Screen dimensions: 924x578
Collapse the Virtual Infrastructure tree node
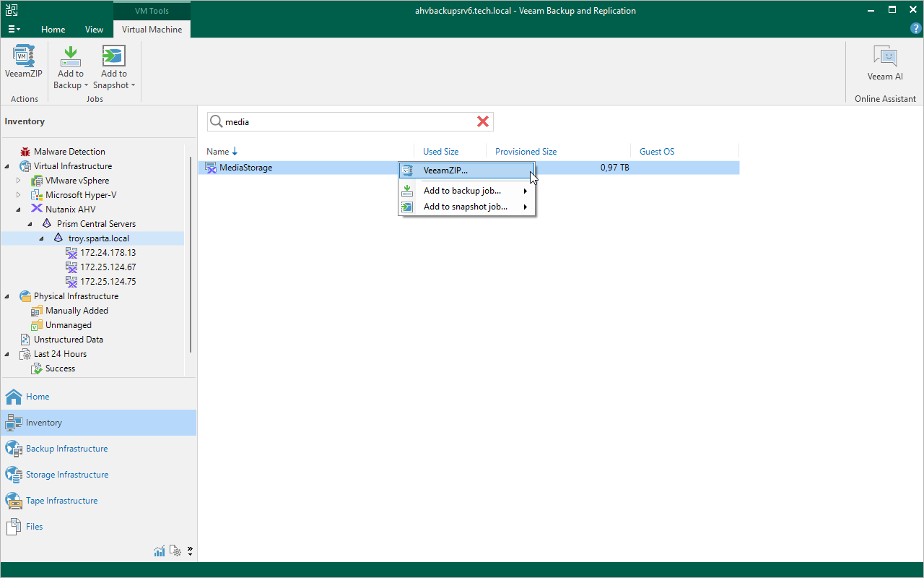coord(7,166)
